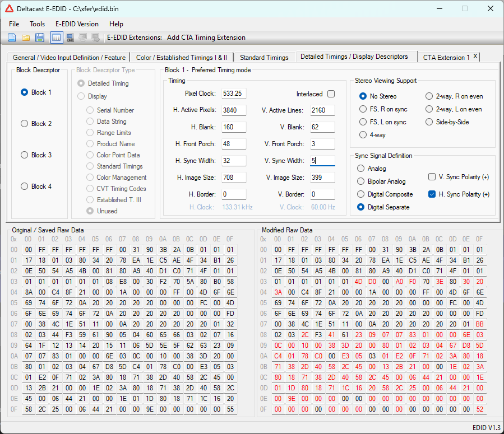This screenshot has height=434, width=504.
Task: Choose Side-by-Side stereo viewing option
Action: pyautogui.click(x=429, y=122)
